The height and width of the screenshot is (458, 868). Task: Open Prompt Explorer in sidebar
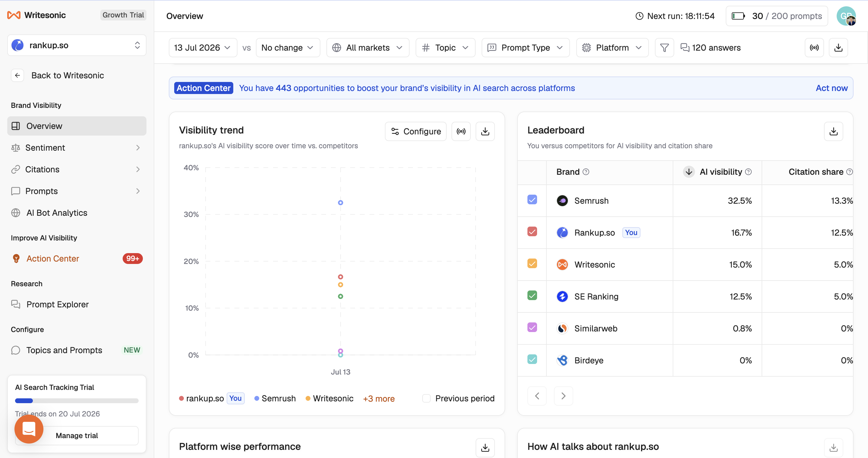tap(77, 304)
